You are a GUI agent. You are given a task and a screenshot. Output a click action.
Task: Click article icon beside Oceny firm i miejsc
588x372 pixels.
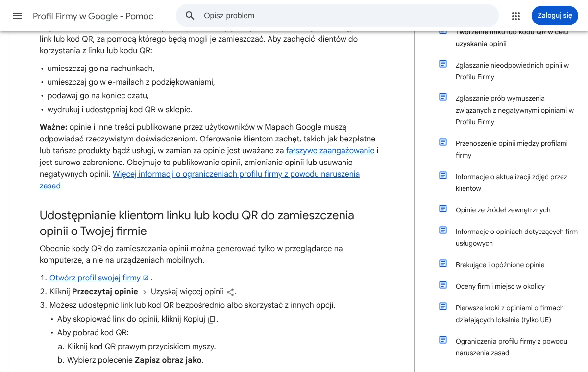(443, 285)
